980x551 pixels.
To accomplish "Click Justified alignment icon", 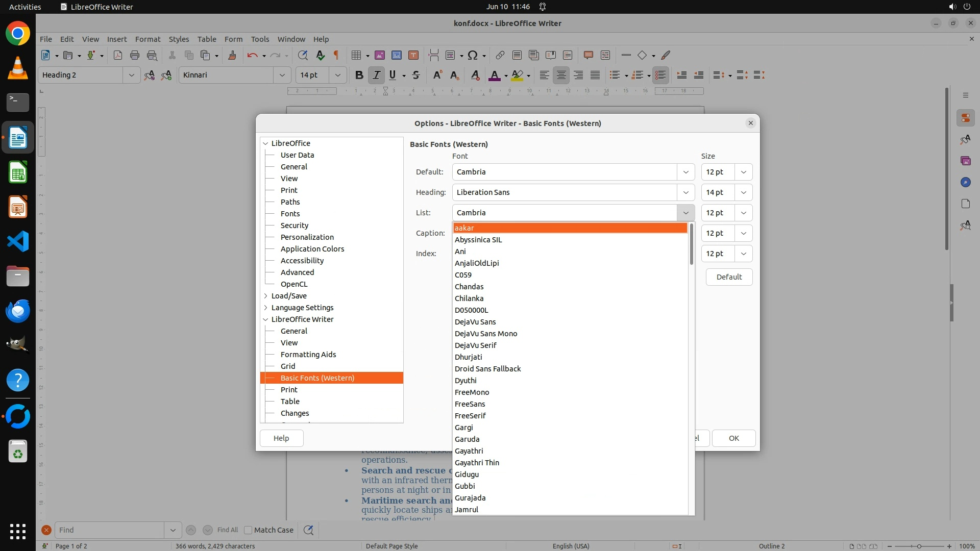I will pos(595,75).
